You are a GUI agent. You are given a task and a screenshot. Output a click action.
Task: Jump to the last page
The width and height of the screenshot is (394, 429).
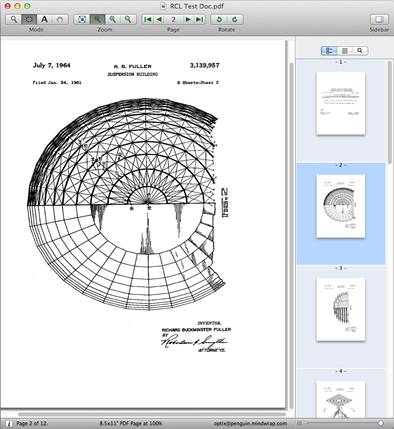pos(200,19)
